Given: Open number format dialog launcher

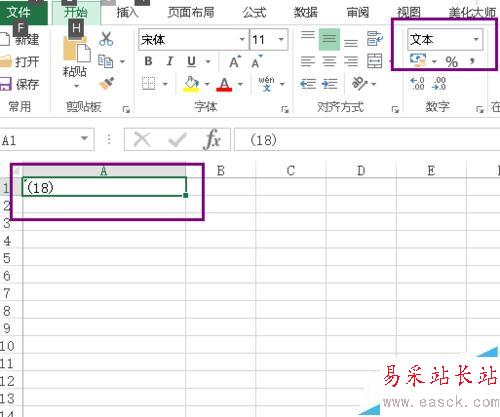Looking at the screenshot, I should (x=480, y=109).
